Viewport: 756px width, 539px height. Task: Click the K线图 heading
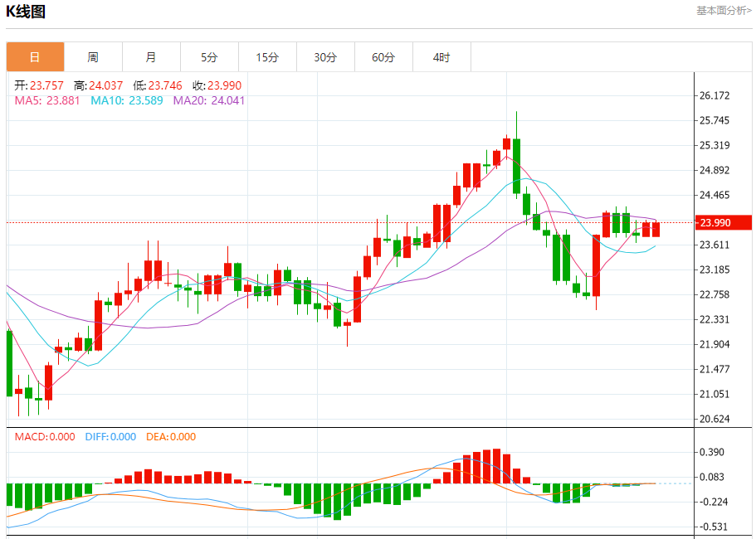point(26,11)
